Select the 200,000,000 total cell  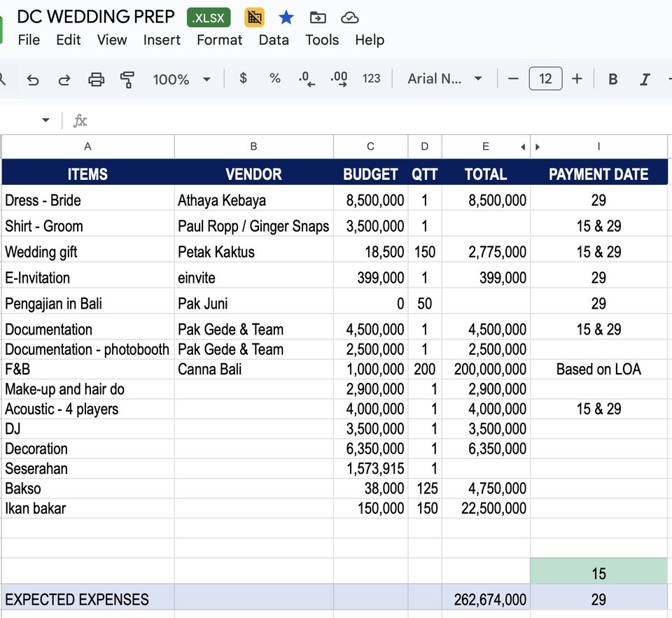coord(486,369)
